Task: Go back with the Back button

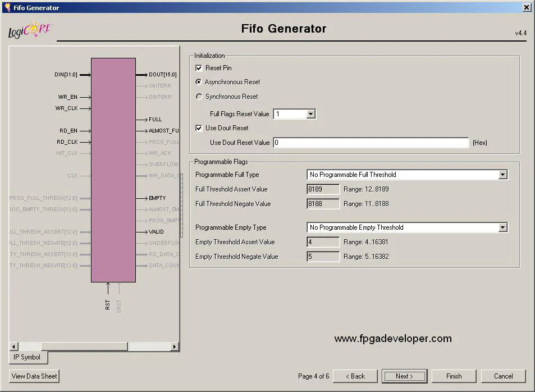Action: pyautogui.click(x=355, y=376)
